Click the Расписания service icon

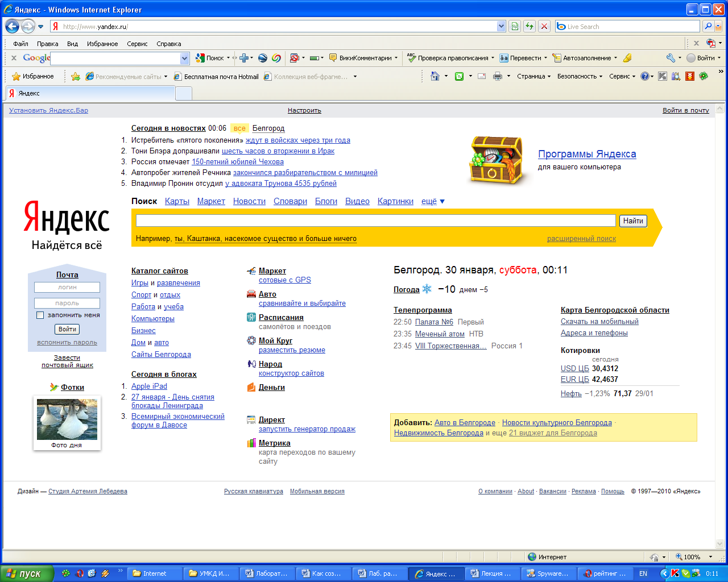(x=251, y=317)
